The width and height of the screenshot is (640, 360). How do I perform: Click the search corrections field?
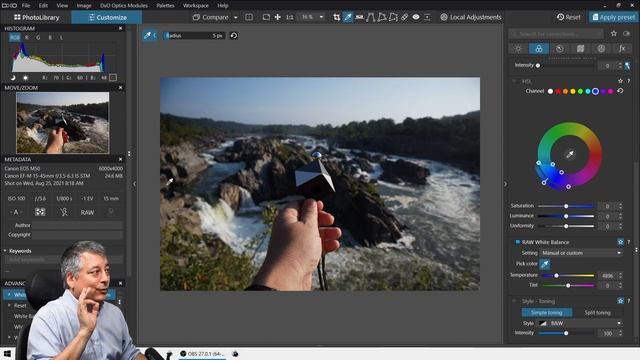click(556, 33)
